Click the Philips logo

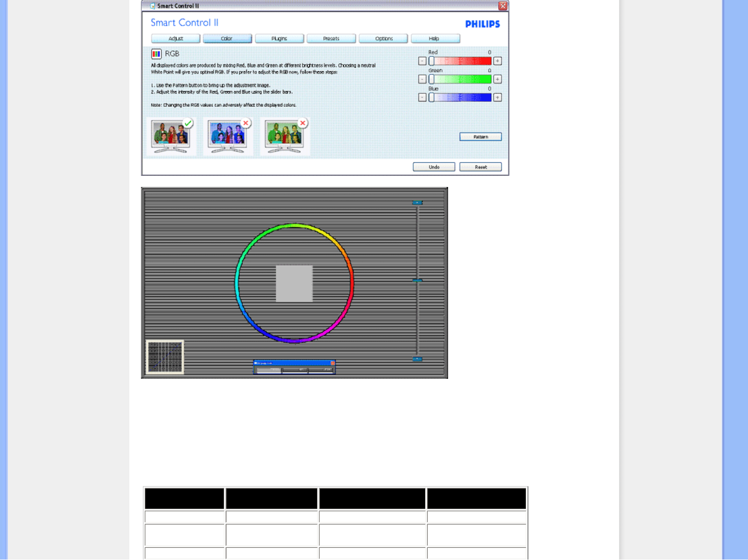tap(483, 24)
